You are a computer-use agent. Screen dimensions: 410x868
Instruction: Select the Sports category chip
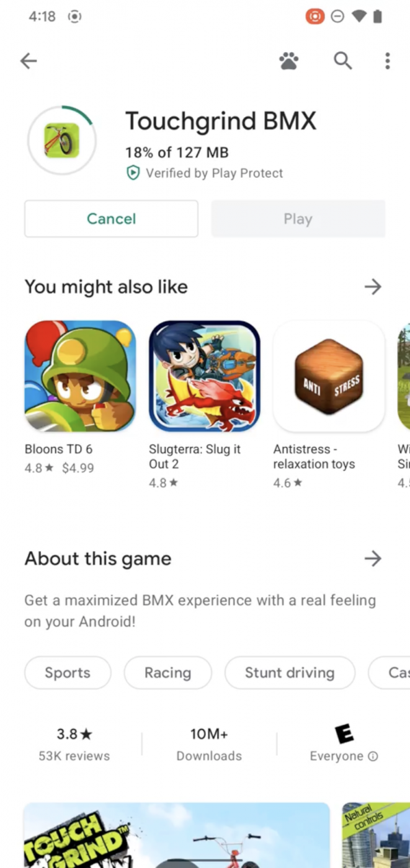pos(68,673)
